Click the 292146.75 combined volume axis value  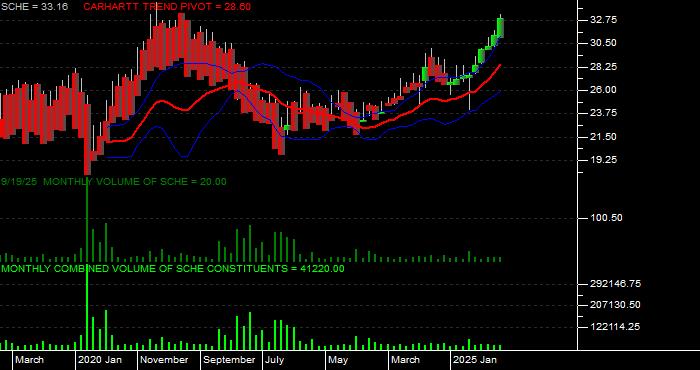pyautogui.click(x=616, y=283)
